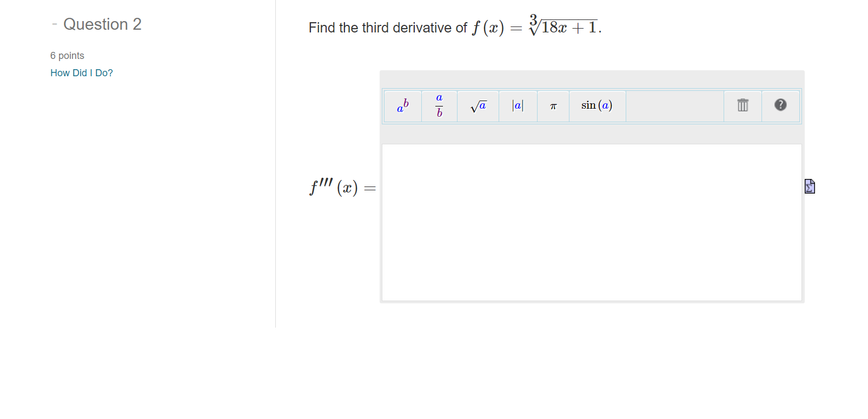Clear the equation with the trash icon
Image resolution: width=868 pixels, height=419 pixels.
pyautogui.click(x=742, y=105)
